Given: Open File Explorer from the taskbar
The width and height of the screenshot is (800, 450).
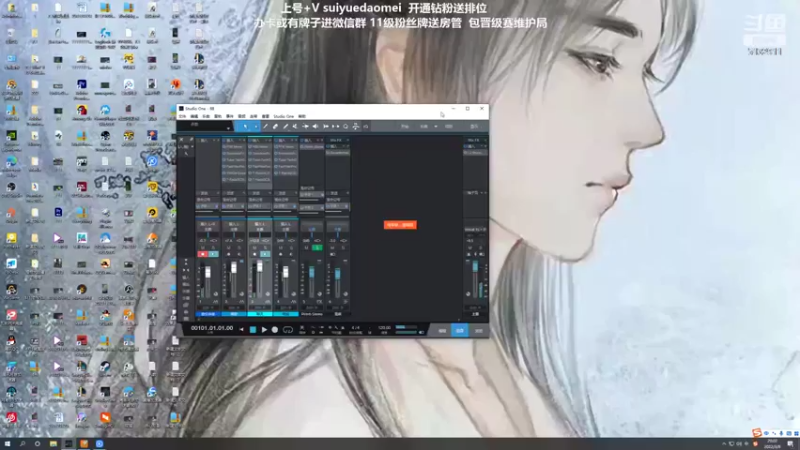Looking at the screenshot, I should point(53,444).
